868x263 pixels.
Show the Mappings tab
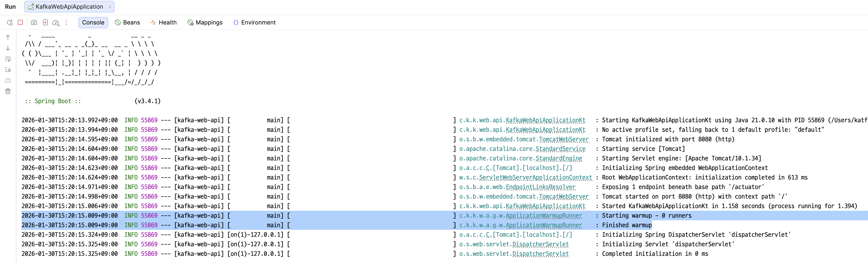(205, 23)
